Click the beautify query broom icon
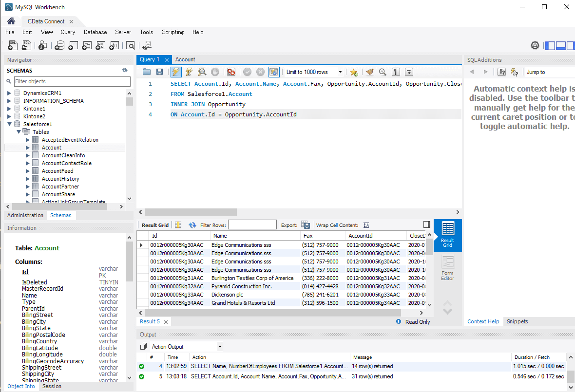Viewport: 575px width, 392px height. 369,72
